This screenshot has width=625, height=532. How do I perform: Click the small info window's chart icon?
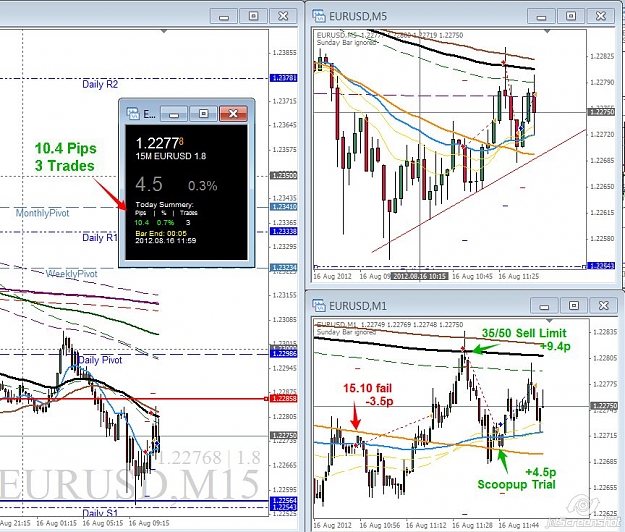(x=133, y=114)
